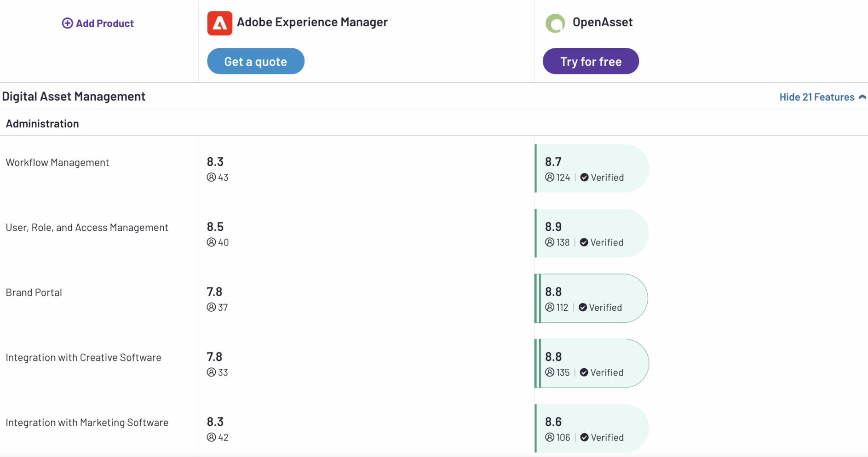Viewport: 868px width, 457px height.
Task: Click the Add Product link text
Action: pos(105,23)
